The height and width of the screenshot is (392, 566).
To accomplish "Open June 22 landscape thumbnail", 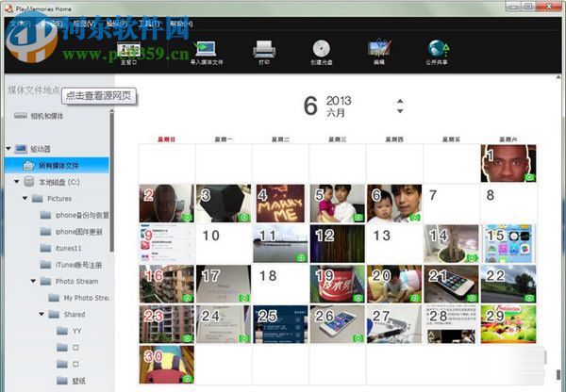I will click(508, 284).
